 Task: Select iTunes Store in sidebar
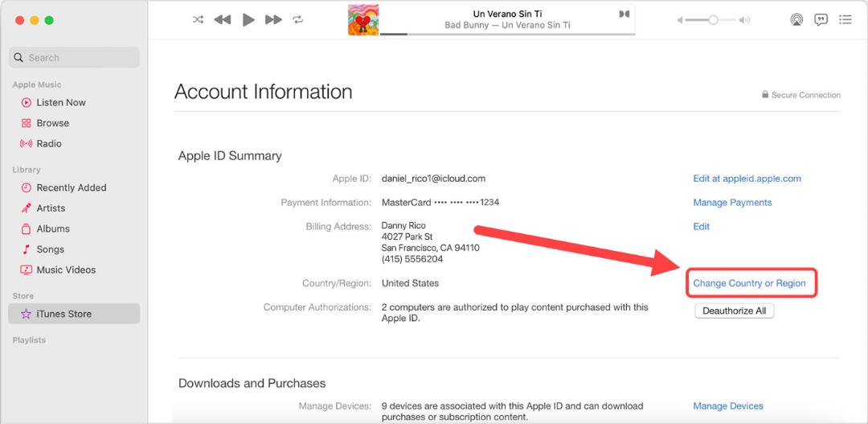74,314
